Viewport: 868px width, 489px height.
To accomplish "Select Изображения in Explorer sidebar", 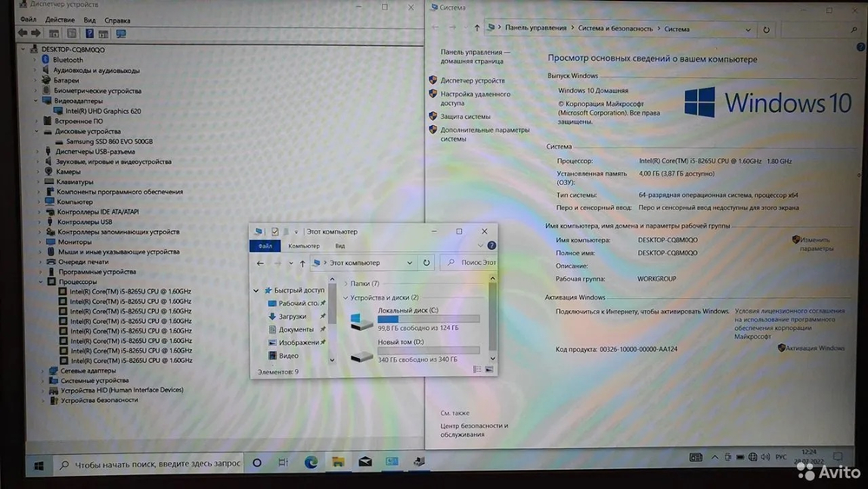I will click(299, 342).
